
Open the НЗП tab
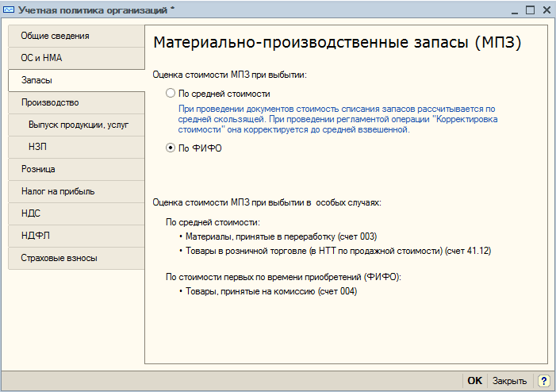click(x=76, y=147)
